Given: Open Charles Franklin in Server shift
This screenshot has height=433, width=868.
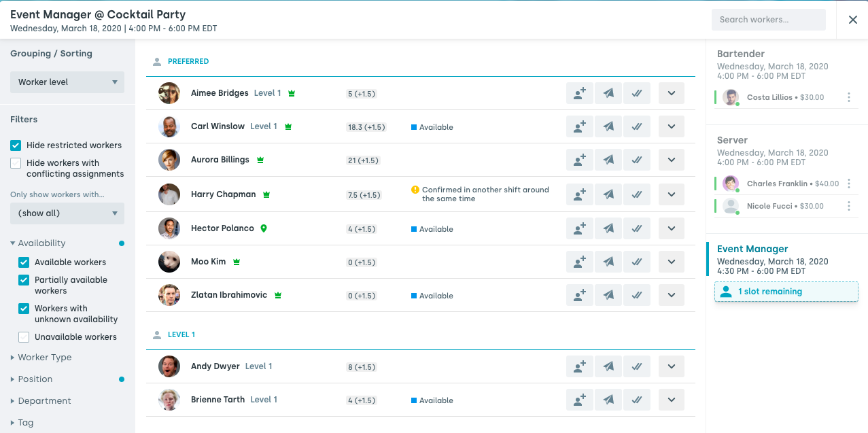Looking at the screenshot, I should coord(777,184).
